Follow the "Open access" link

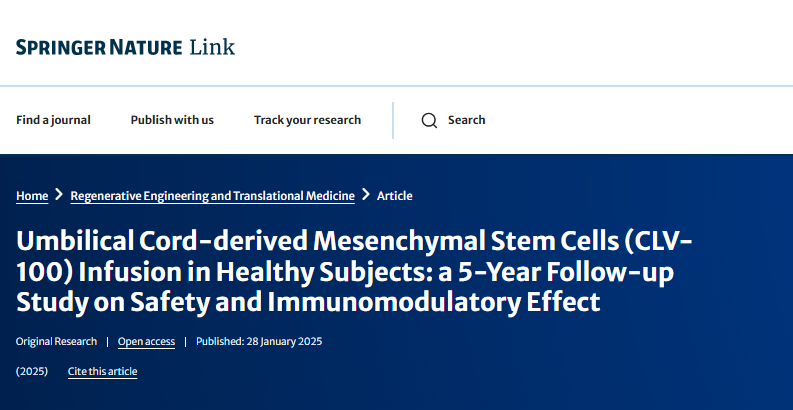coord(146,341)
